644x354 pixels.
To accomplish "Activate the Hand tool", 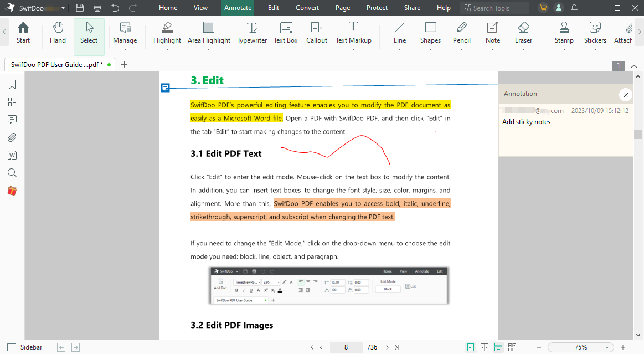I will [x=58, y=33].
